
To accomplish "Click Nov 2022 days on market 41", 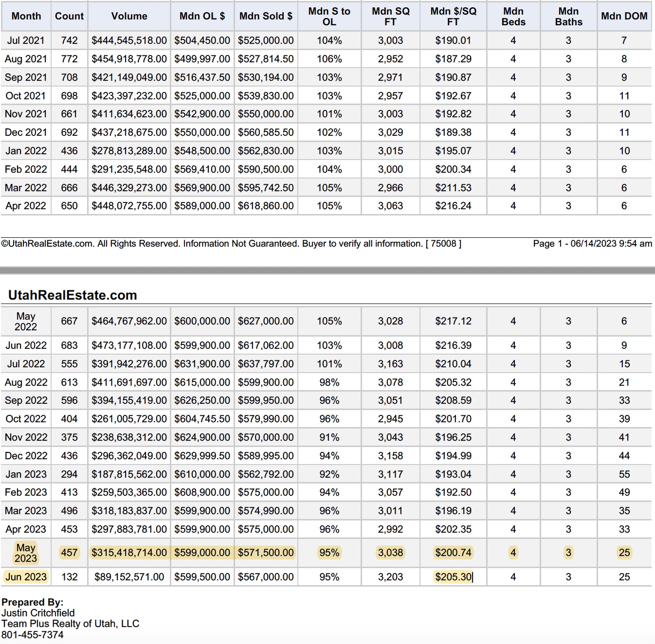I will [624, 437].
